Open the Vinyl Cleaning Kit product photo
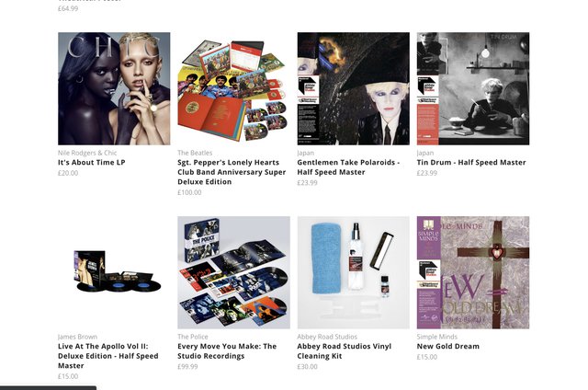The width and height of the screenshot is (588, 390). pyautogui.click(x=353, y=272)
